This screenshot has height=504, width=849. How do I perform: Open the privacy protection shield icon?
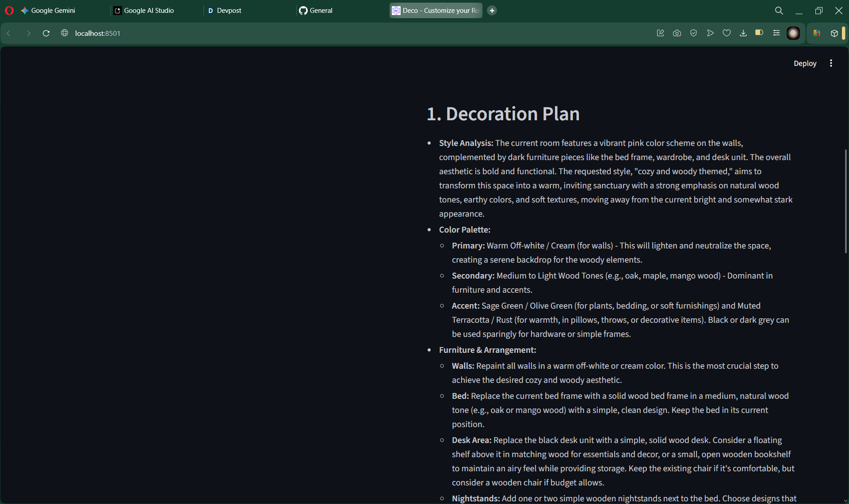(x=693, y=33)
